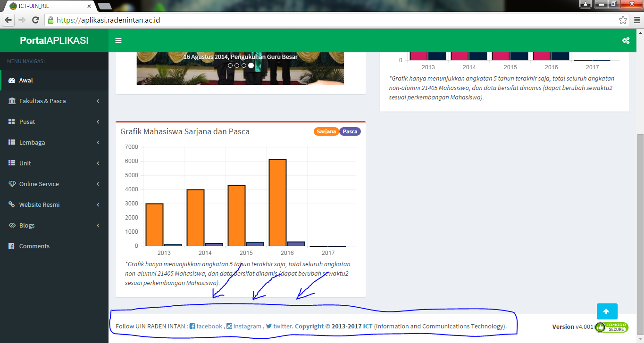The image size is (644, 343).
Task: Click the Facebook icon in footer
Action: point(192,326)
